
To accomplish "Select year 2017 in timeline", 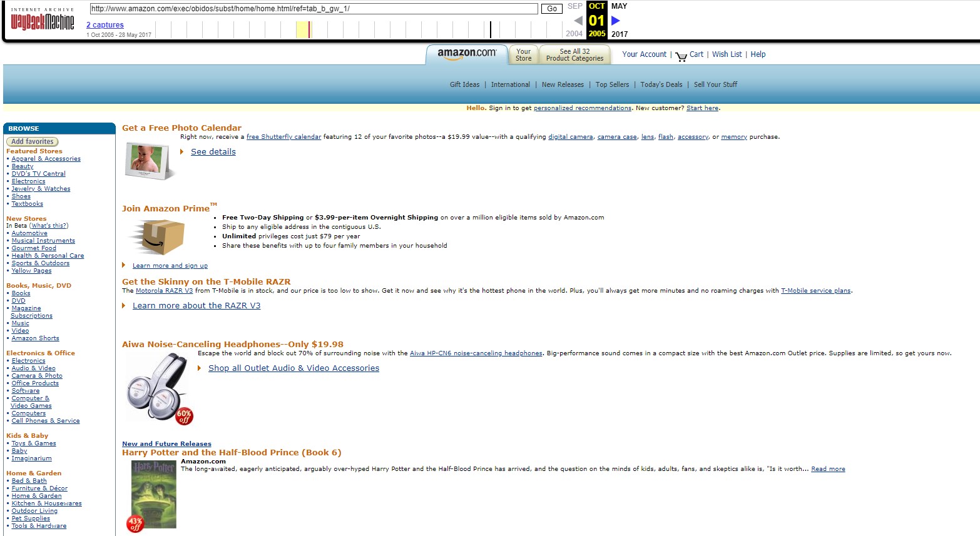I will click(620, 34).
